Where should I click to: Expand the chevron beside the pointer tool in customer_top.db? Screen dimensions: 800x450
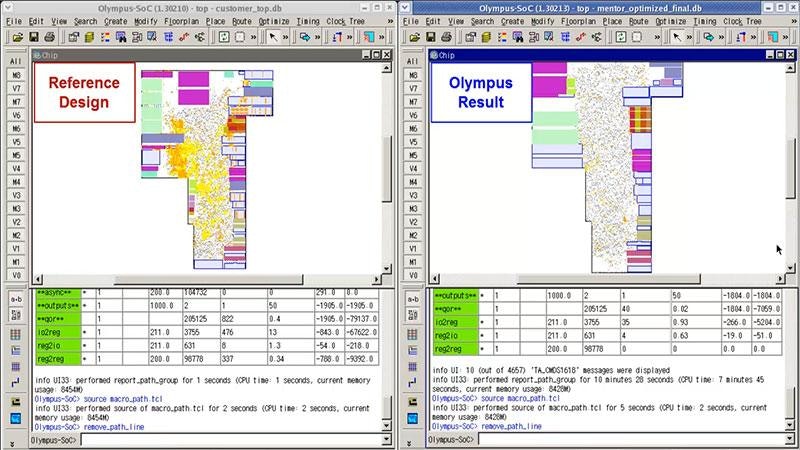tap(285, 37)
